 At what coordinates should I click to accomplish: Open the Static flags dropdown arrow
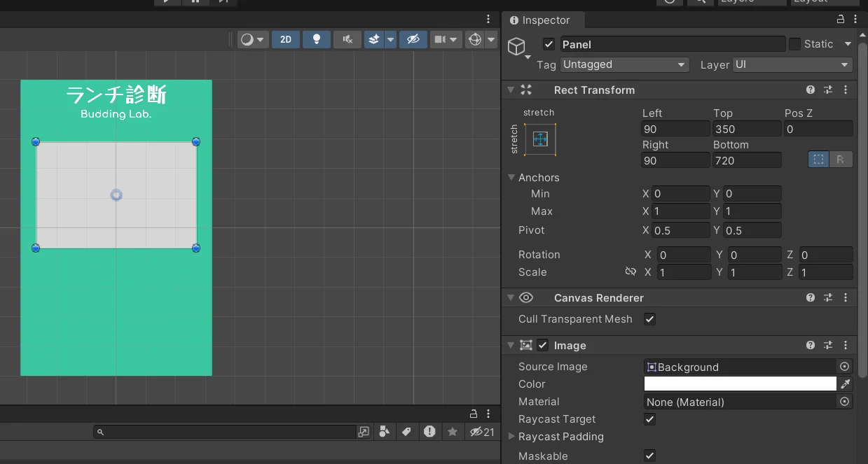[x=848, y=44]
